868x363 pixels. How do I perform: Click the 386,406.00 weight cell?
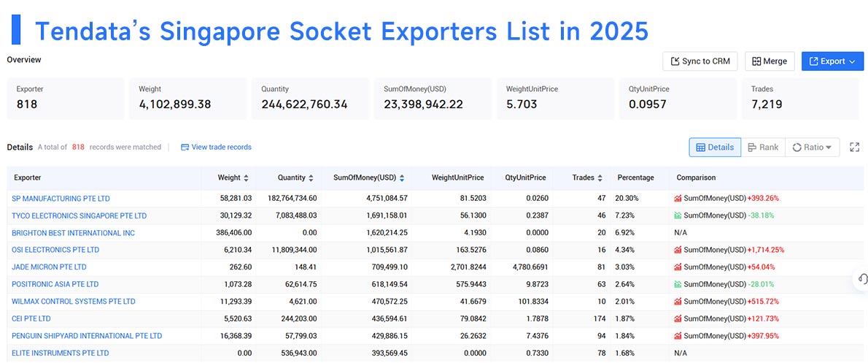coord(233,233)
